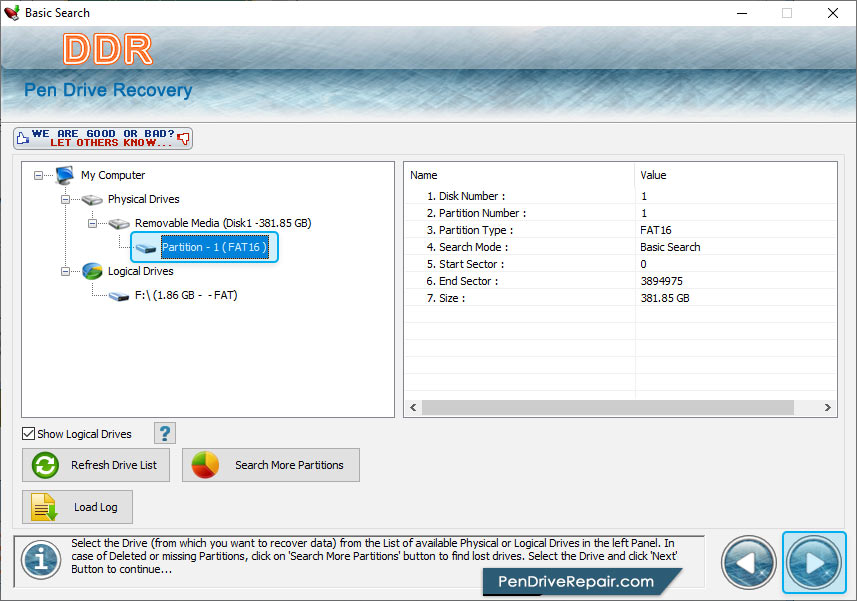
Task: Collapse the Logical Drives node
Action: pos(65,272)
